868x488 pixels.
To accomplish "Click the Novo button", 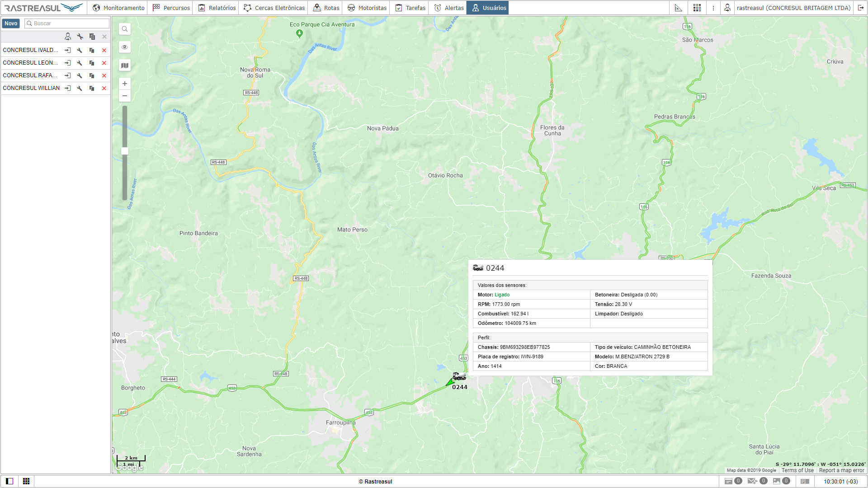I will click(x=11, y=23).
